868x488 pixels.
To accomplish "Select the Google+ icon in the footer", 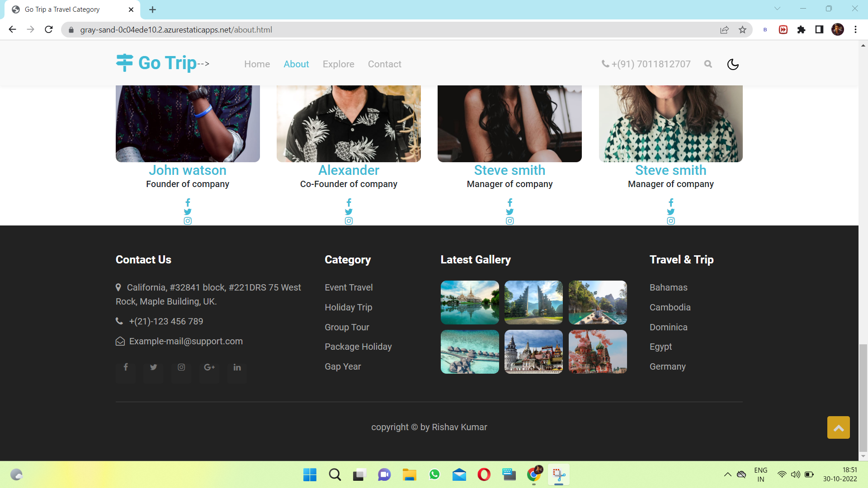I will tap(209, 367).
